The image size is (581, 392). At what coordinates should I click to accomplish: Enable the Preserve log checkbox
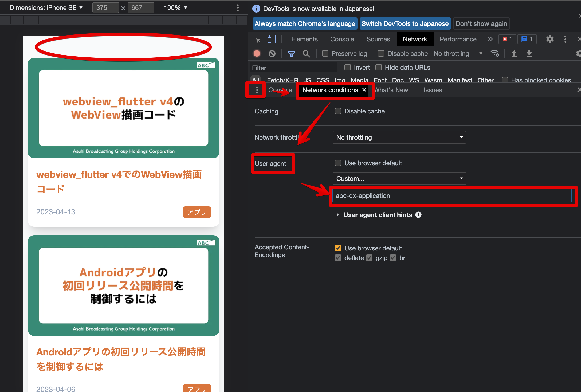point(325,54)
